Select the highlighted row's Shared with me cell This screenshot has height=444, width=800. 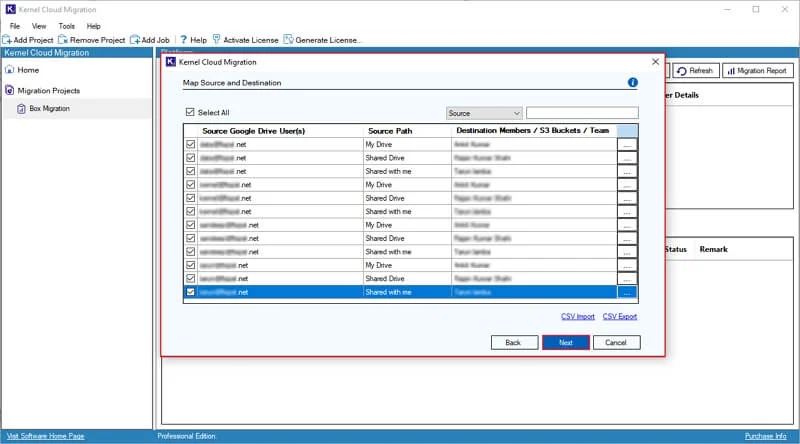coord(407,292)
